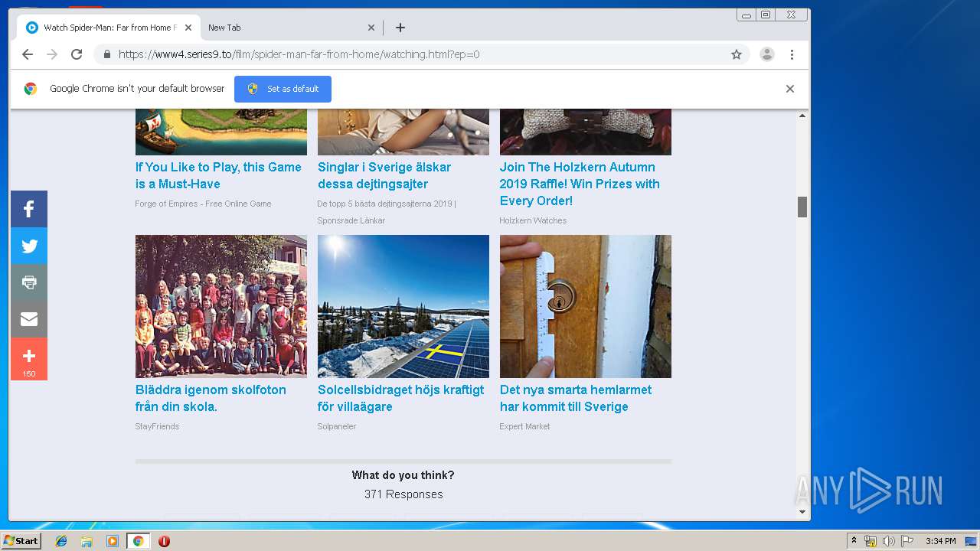Screen dimensions: 980x551
Task: Launch Internet Explorer from taskbar
Action: pyautogui.click(x=61, y=541)
